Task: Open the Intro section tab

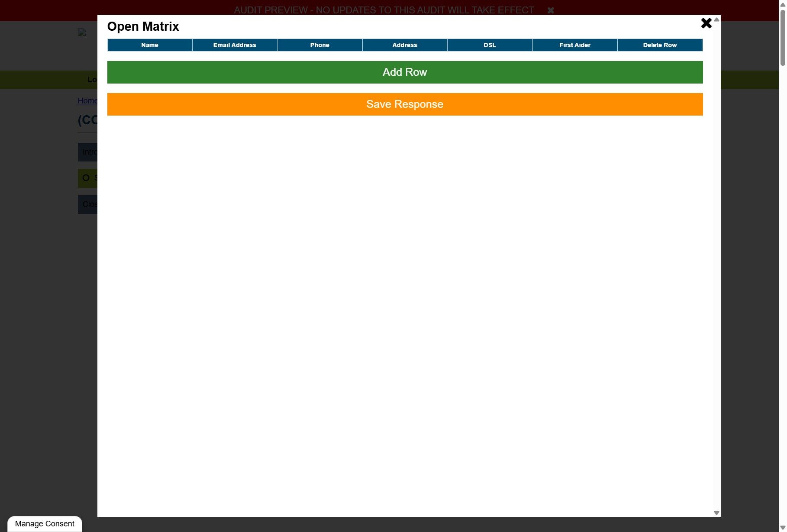Action: (x=87, y=152)
